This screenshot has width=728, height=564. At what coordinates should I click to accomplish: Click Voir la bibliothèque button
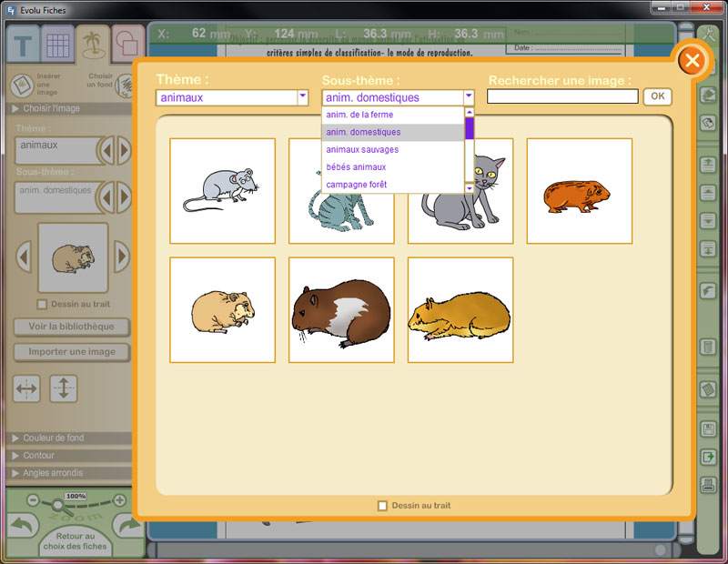[72, 327]
